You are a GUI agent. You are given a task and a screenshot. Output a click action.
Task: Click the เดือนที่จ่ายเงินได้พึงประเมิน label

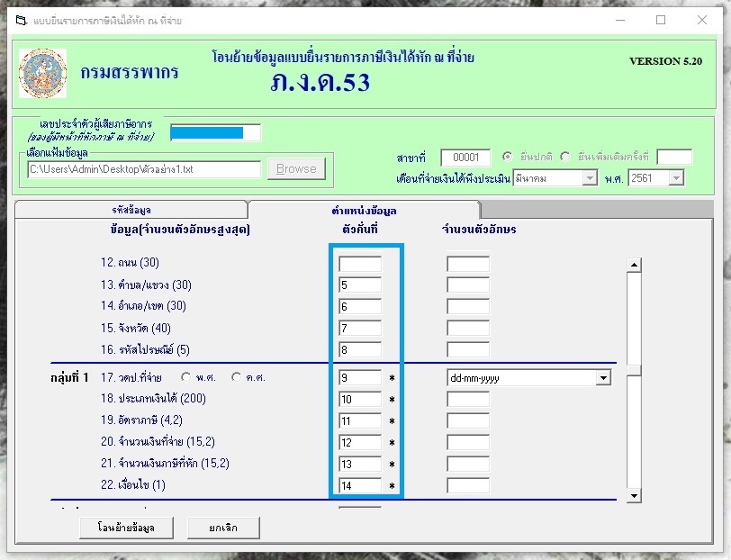click(x=453, y=178)
